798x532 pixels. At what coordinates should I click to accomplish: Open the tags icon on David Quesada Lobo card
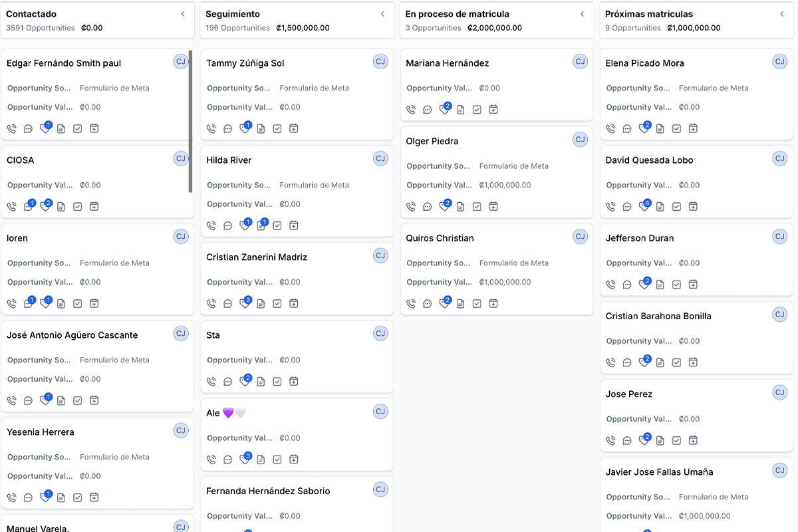click(643, 207)
